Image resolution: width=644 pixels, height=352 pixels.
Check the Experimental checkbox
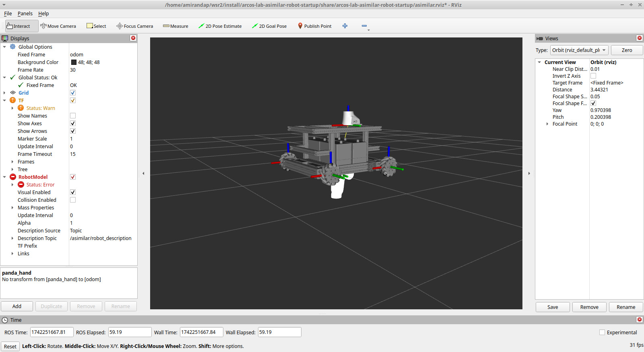click(x=602, y=333)
